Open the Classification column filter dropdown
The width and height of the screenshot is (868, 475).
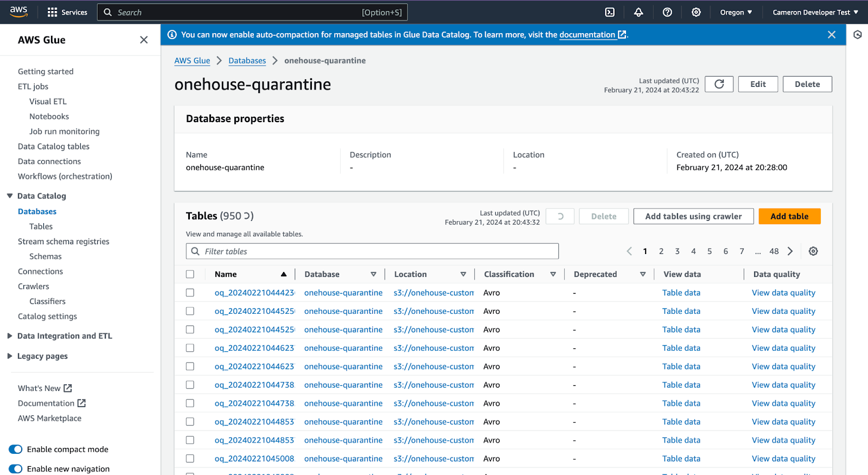(x=553, y=274)
